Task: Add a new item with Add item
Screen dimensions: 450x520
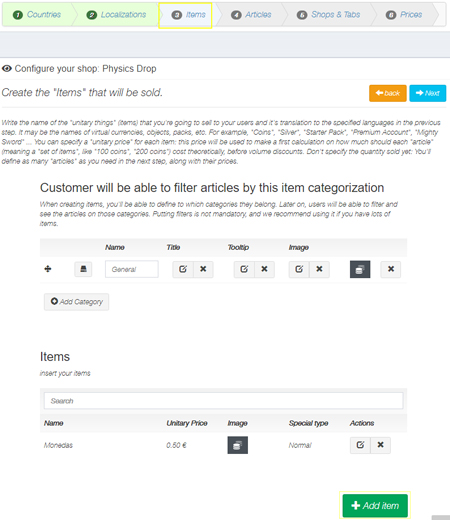Action: pos(375,505)
